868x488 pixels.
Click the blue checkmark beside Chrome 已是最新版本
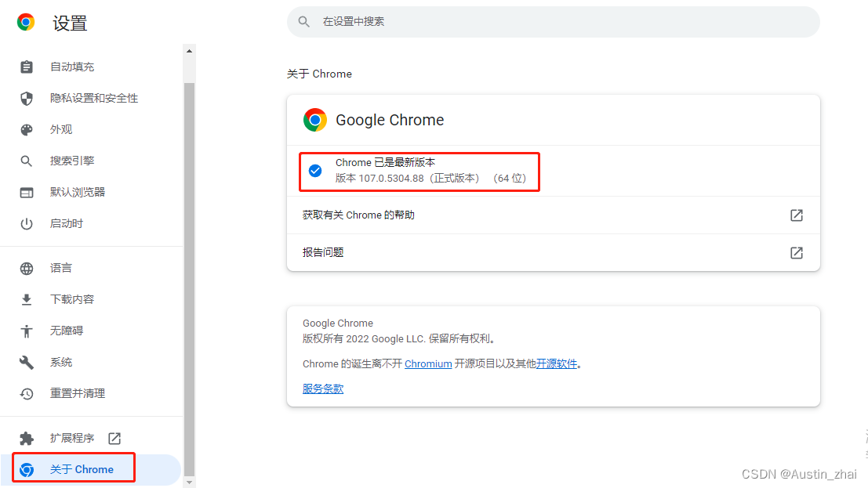point(315,171)
